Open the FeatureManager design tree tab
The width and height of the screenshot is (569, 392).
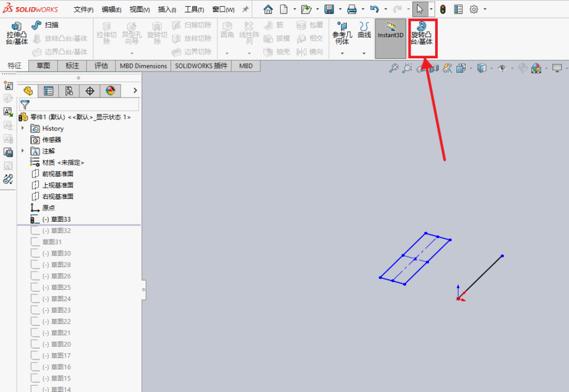[x=28, y=91]
